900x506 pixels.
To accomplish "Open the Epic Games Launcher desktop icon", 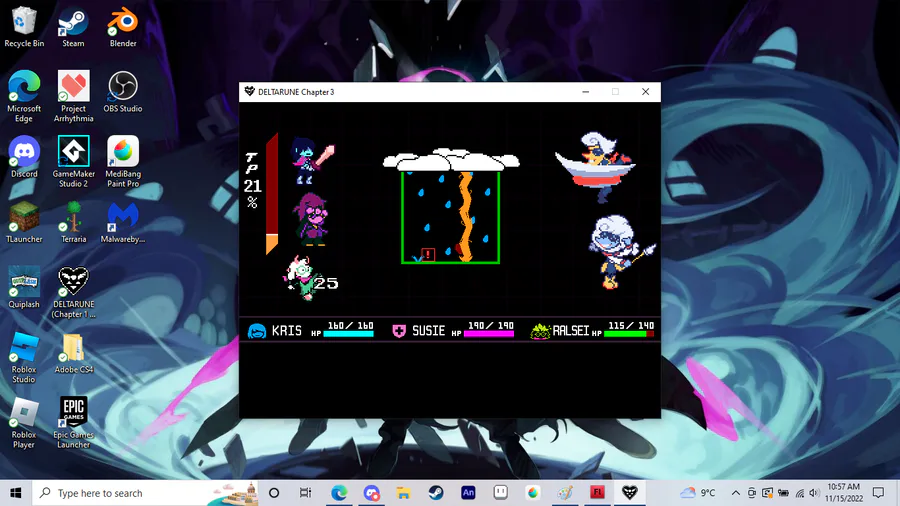I will point(73,423).
